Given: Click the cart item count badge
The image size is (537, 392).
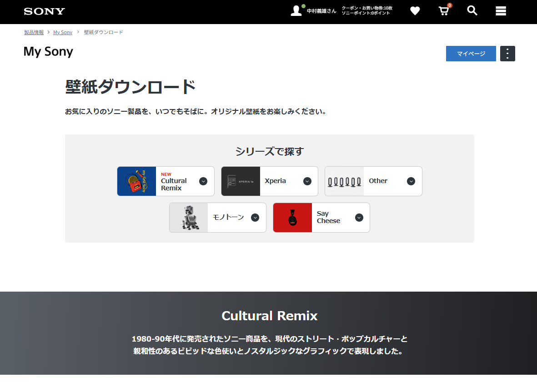Looking at the screenshot, I should (450, 5).
